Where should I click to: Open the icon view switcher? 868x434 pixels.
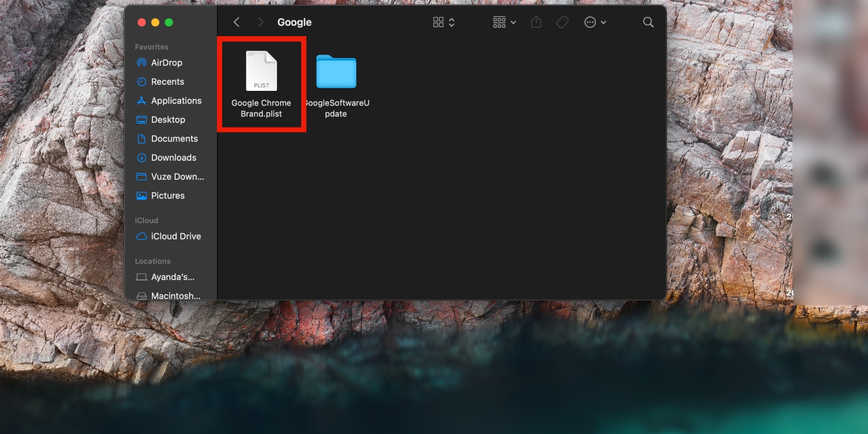444,22
